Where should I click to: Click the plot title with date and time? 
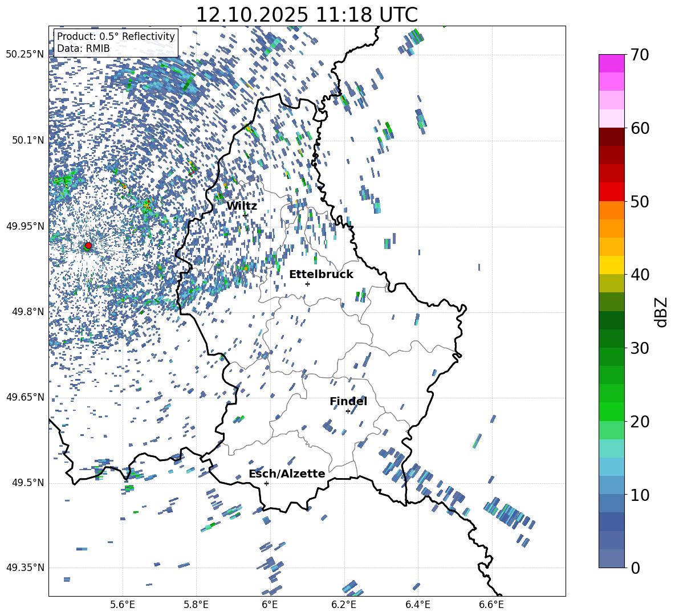click(x=307, y=15)
